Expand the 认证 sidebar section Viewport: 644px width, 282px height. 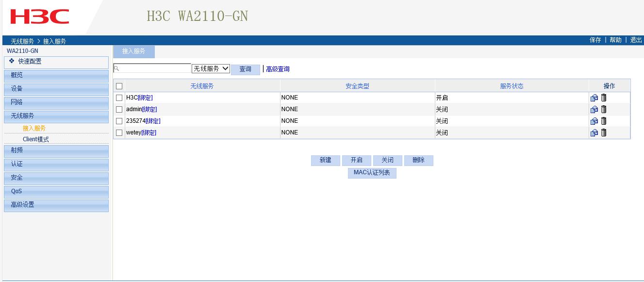coord(56,164)
